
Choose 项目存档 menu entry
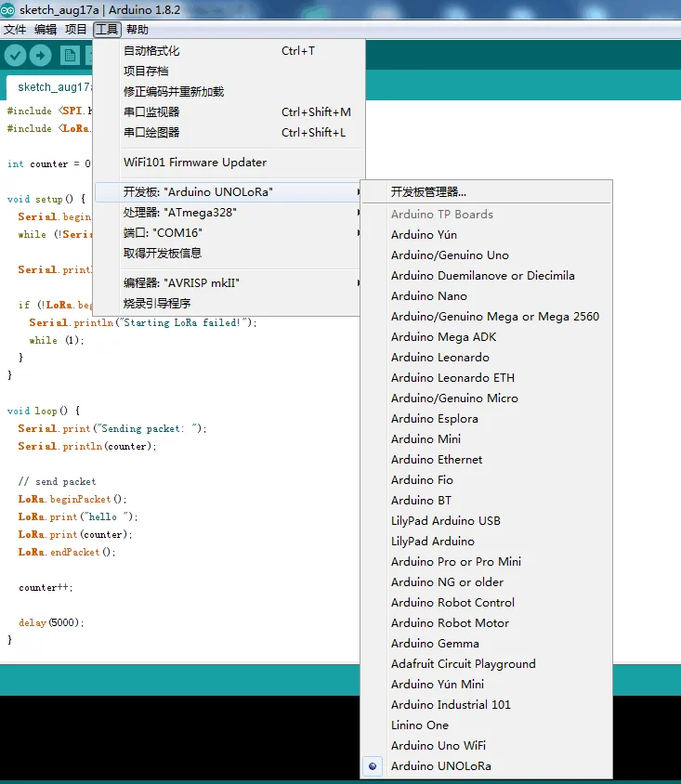(229, 72)
